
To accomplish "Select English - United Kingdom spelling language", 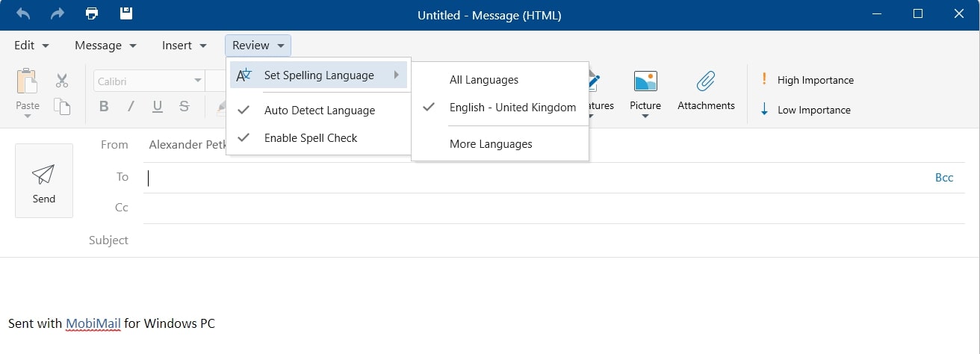I will 512,108.
